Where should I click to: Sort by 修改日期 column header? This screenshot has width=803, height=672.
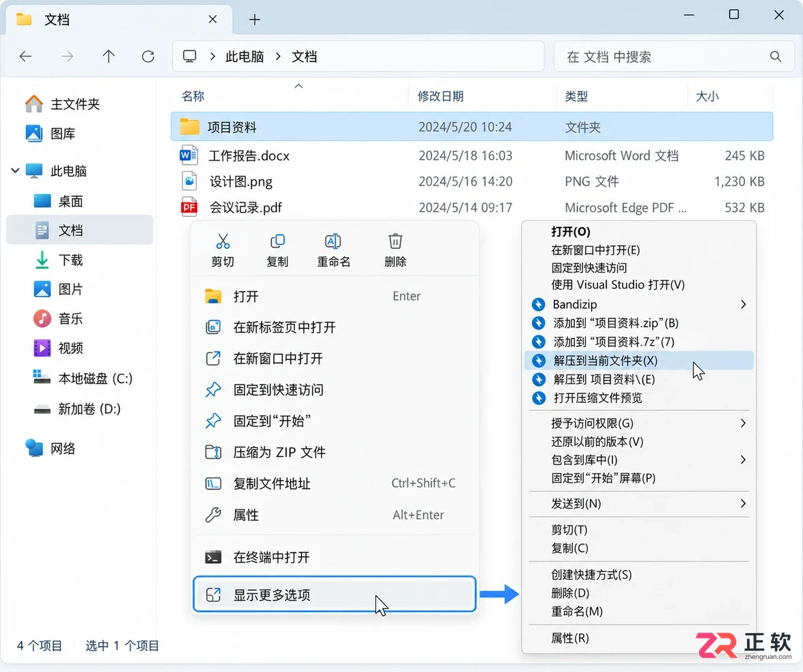click(x=441, y=96)
